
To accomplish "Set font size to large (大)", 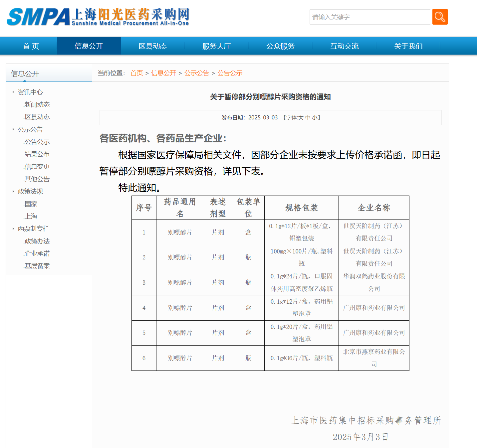I will point(301,118).
